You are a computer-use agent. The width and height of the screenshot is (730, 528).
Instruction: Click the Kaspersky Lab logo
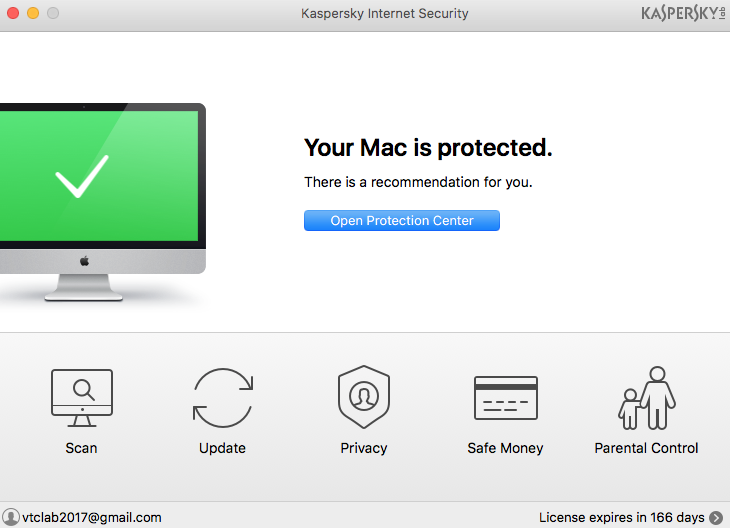[683, 14]
